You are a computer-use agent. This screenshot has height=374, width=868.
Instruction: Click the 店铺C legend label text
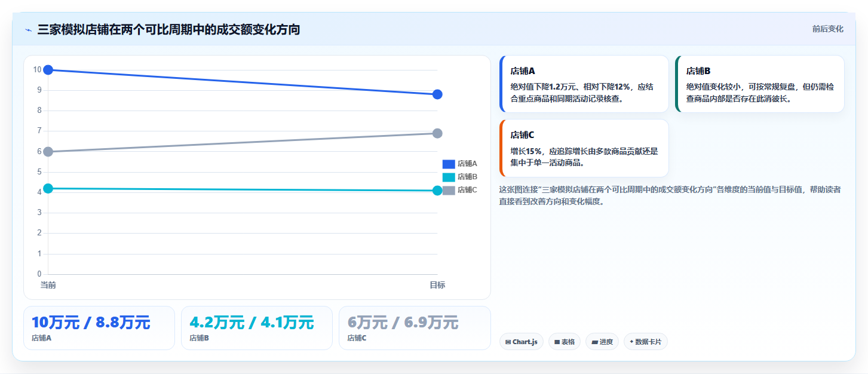point(467,190)
